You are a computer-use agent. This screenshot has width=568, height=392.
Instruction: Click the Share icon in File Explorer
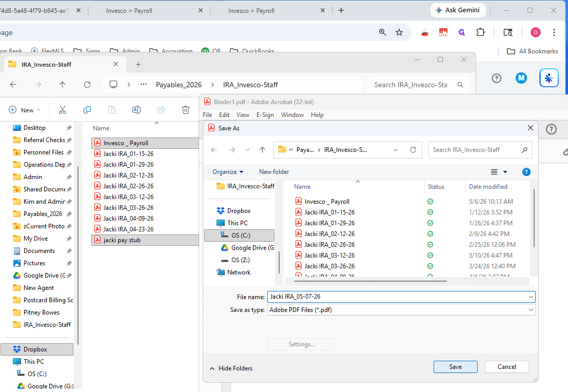point(161,110)
